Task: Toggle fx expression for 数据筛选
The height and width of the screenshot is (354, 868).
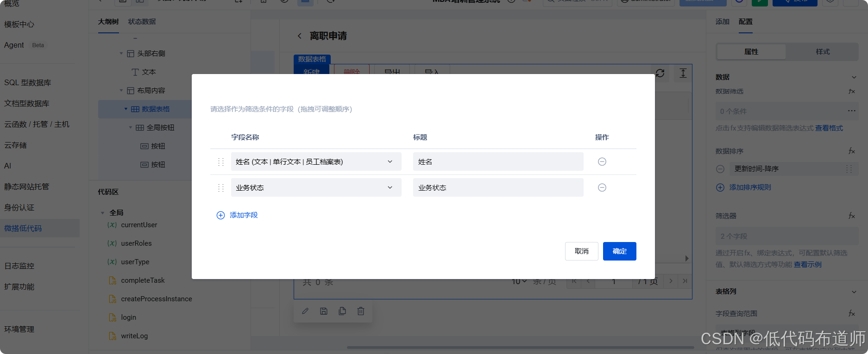Action: click(851, 92)
